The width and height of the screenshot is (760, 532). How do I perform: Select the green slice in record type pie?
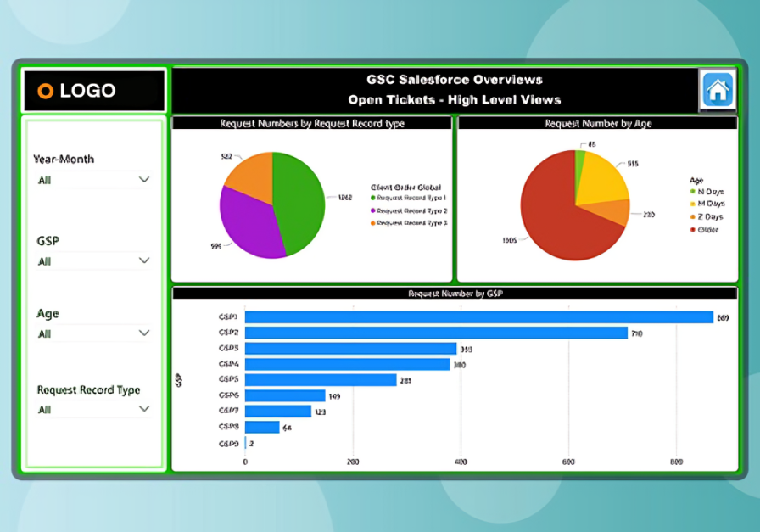[x=301, y=204]
